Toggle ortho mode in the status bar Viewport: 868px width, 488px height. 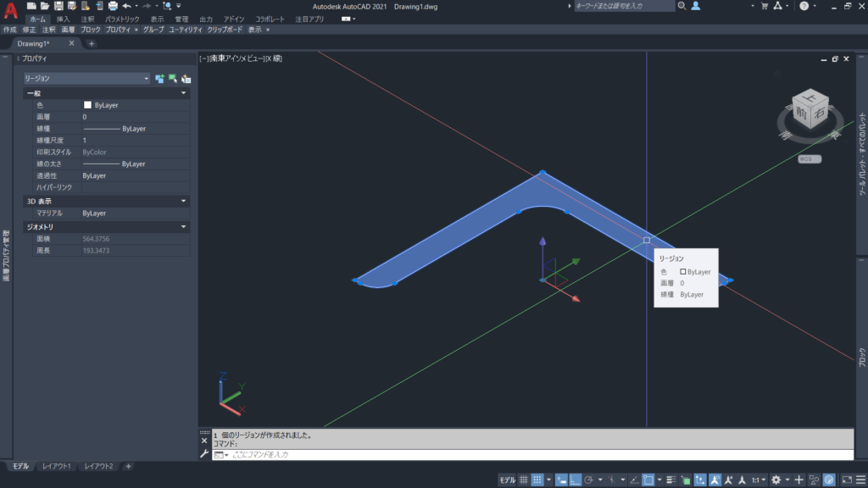tap(574, 479)
